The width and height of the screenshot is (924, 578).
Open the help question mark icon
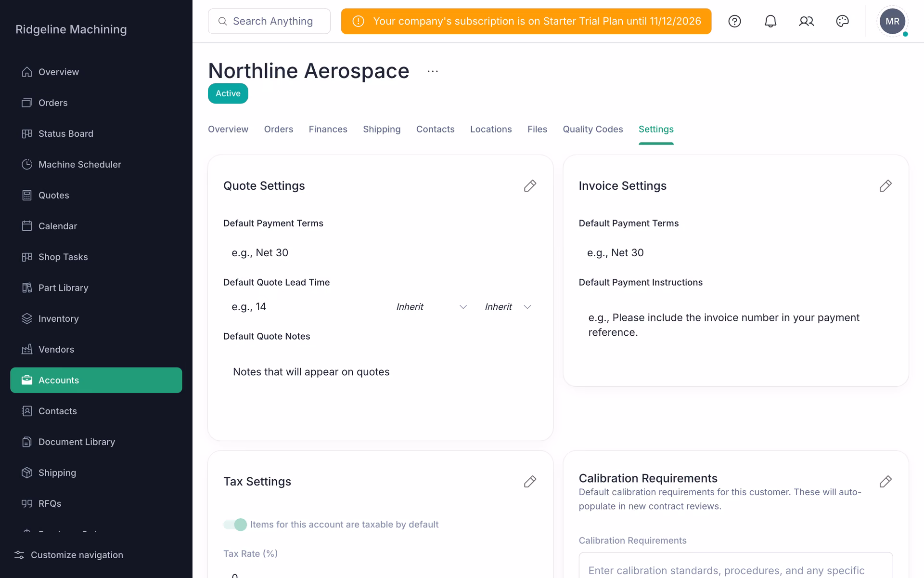(734, 21)
